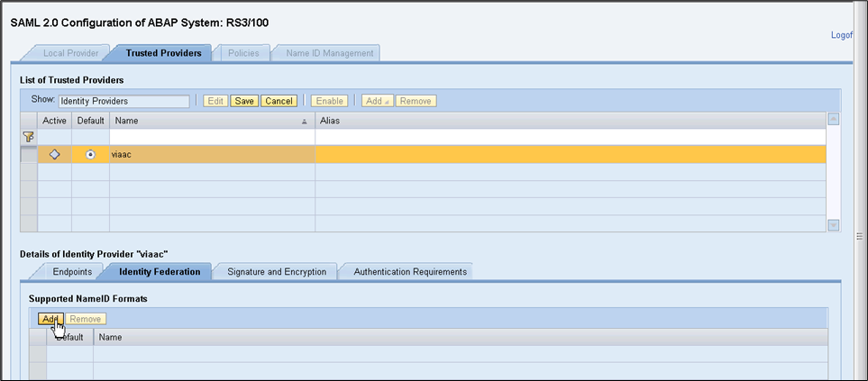Viewport: 868px width, 381px height.
Task: Switch to Signature and Encryption tab
Action: coord(276,271)
